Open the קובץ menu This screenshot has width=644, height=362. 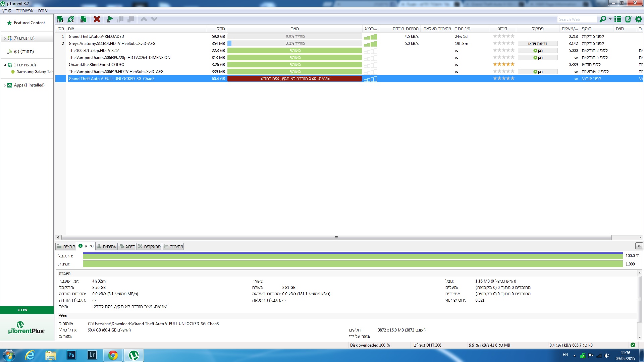click(x=7, y=10)
